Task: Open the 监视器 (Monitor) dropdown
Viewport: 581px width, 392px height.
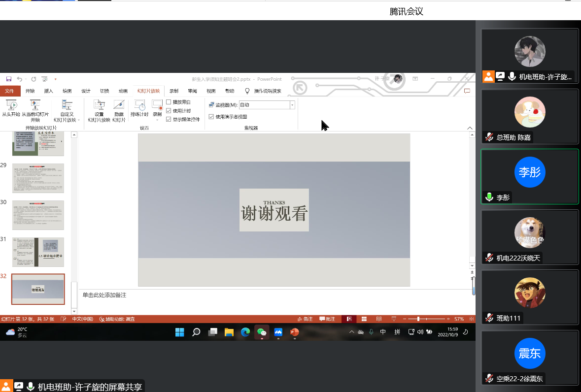Action: (292, 105)
